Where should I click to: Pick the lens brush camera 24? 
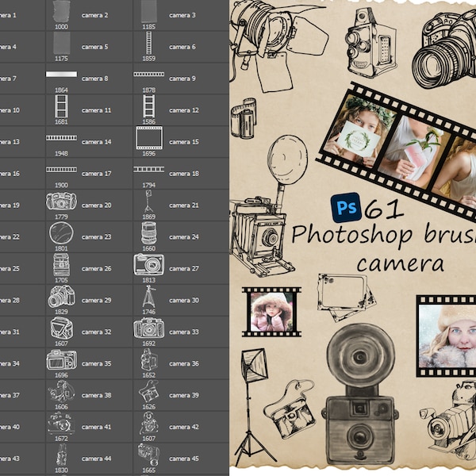[181, 236]
